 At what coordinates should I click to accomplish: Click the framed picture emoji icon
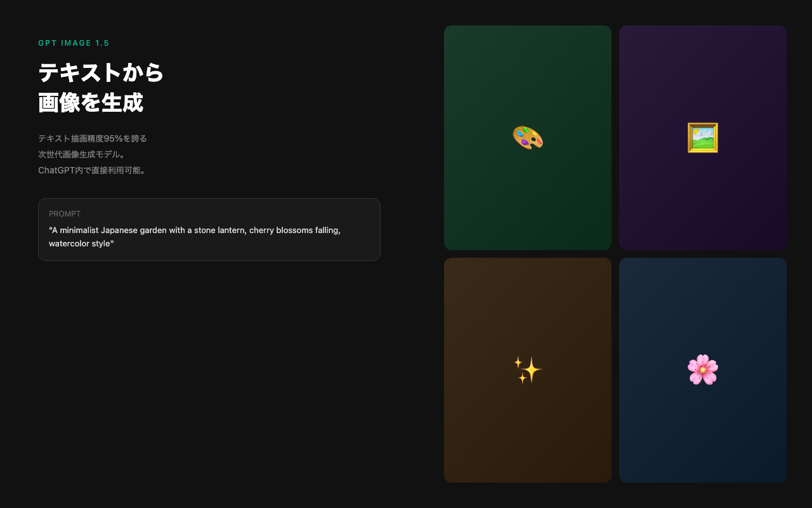(702, 138)
